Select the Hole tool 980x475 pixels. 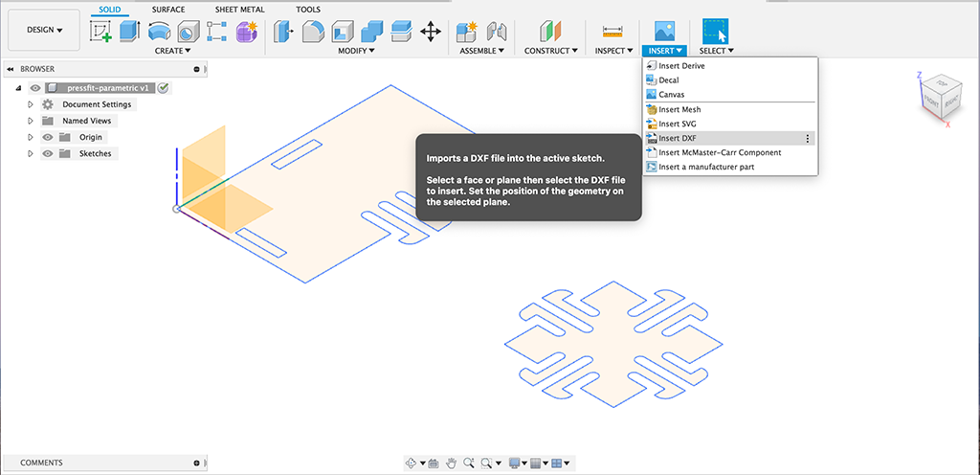[x=189, y=32]
